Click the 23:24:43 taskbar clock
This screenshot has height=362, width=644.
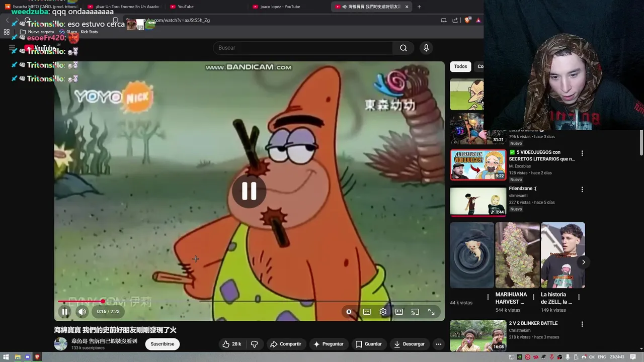(x=617, y=357)
